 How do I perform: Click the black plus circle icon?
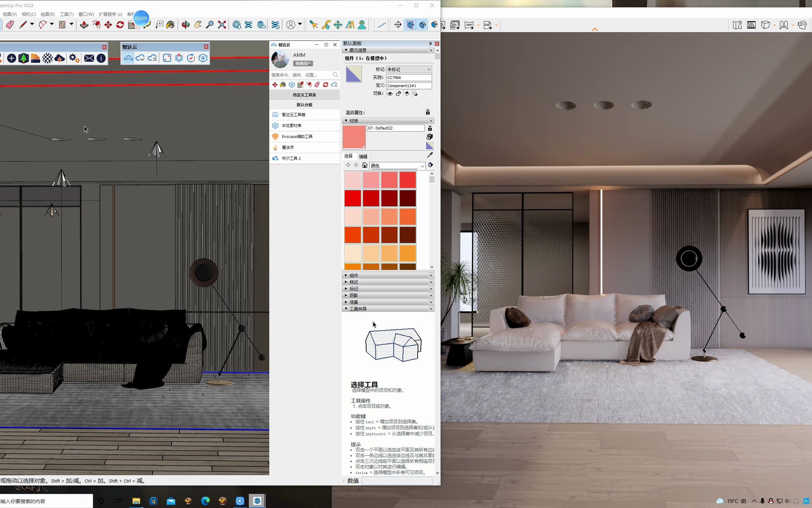[x=11, y=58]
